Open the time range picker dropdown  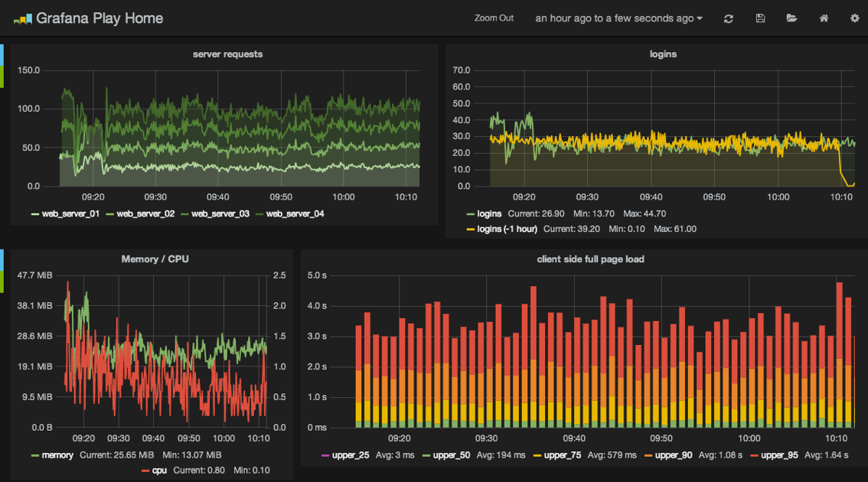click(x=618, y=18)
